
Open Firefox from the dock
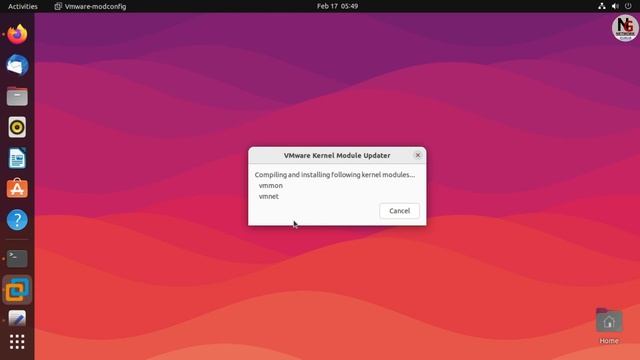[17, 34]
